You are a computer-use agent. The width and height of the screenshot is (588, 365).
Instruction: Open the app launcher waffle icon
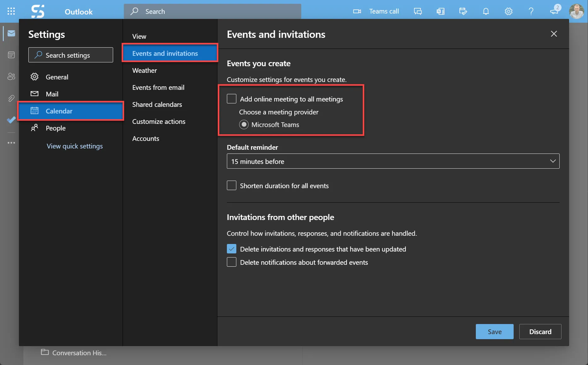(11, 11)
